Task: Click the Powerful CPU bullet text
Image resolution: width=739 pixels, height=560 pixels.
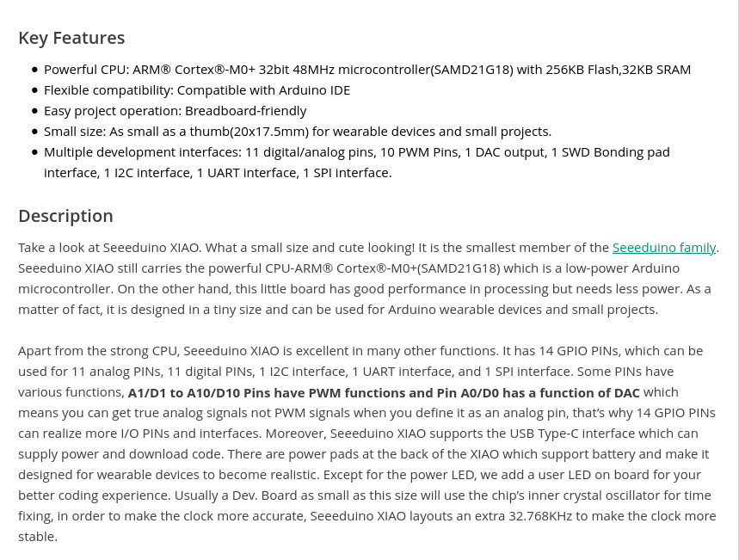Action: pos(367,70)
